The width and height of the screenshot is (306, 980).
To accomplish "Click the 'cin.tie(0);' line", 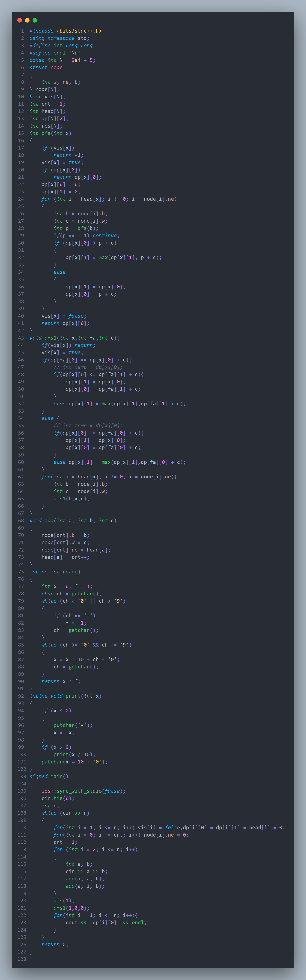I will click(58, 798).
